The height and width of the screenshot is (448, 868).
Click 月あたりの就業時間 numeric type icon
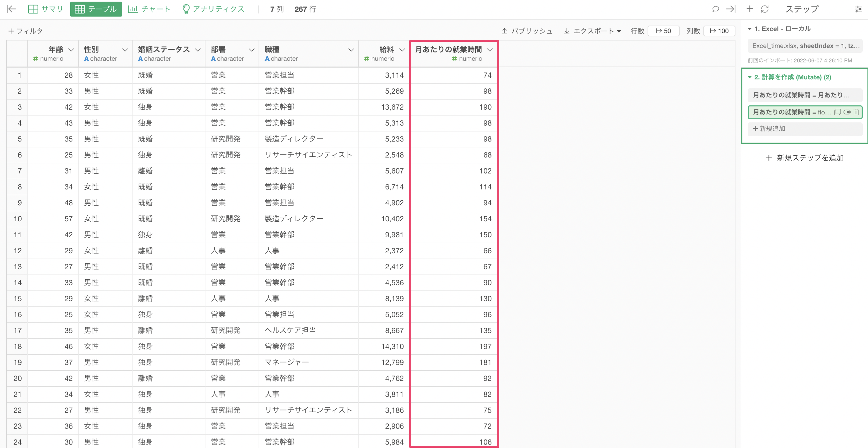click(x=455, y=59)
